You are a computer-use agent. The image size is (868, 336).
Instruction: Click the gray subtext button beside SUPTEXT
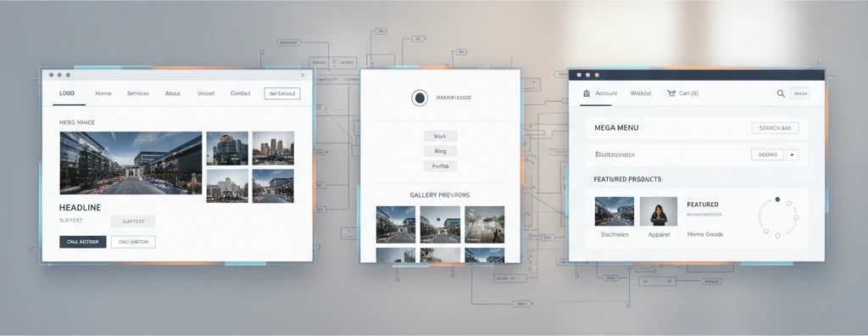click(x=133, y=221)
